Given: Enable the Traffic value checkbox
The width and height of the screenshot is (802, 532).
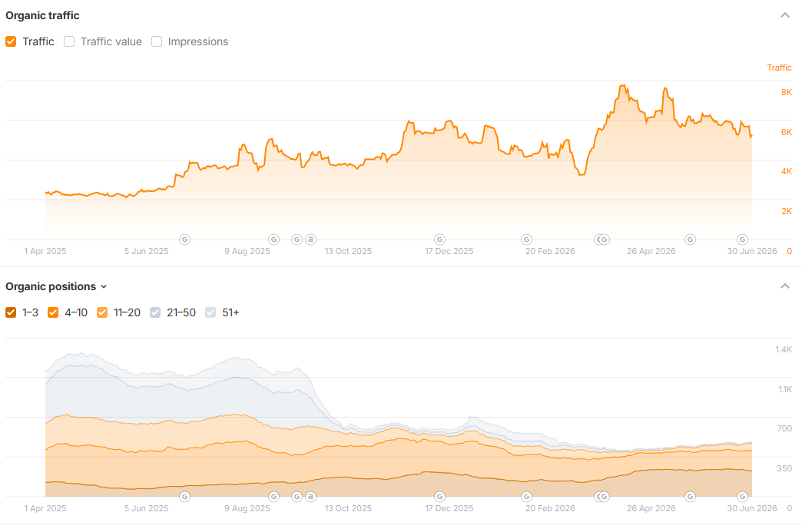Looking at the screenshot, I should point(69,41).
